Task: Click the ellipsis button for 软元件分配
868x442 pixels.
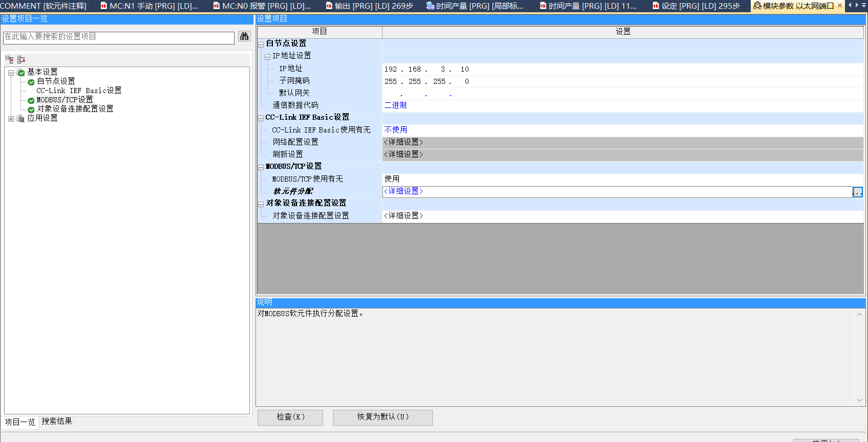Action: click(x=858, y=192)
